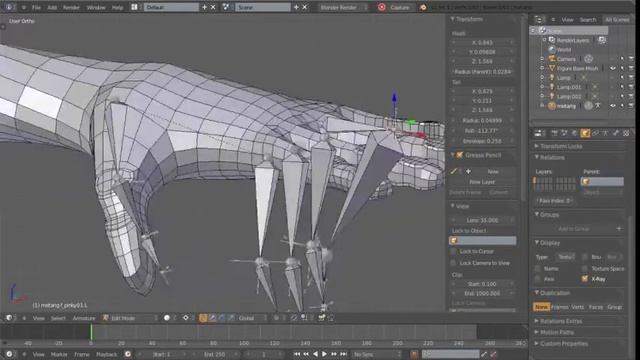Click the clip Start 0.100 field
640x360 pixels.
482,284
